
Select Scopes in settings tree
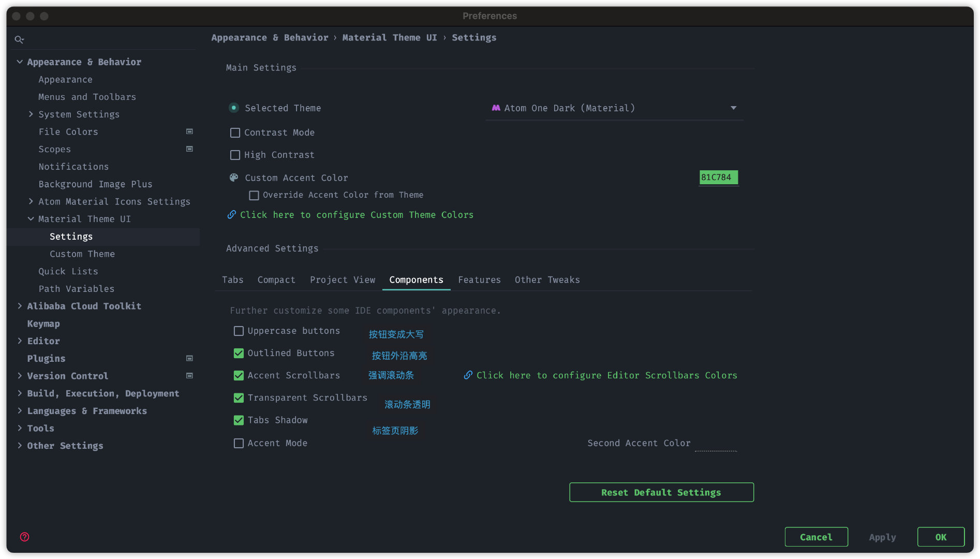pos(54,149)
